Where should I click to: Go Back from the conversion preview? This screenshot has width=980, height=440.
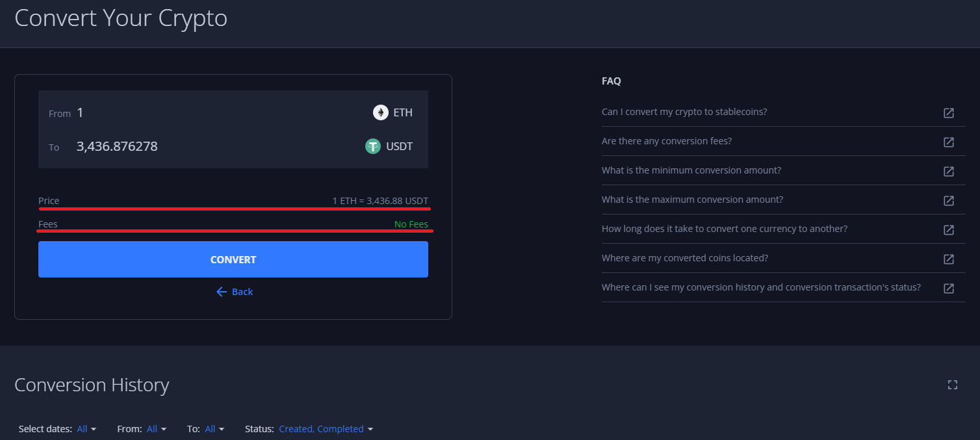coord(235,292)
